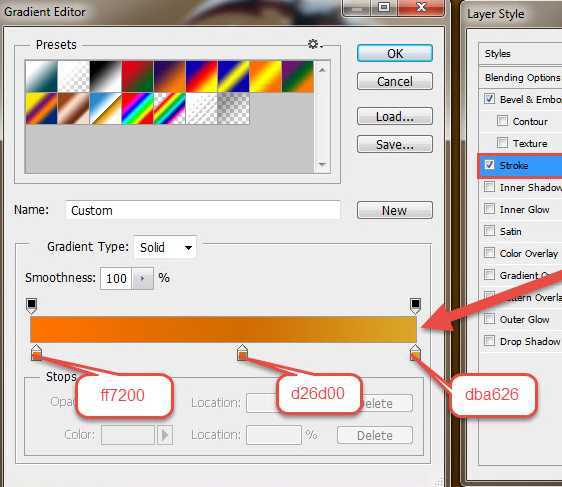Screen dimensions: 562x487
Task: Open the Gradient Type dropdown
Action: coord(165,247)
